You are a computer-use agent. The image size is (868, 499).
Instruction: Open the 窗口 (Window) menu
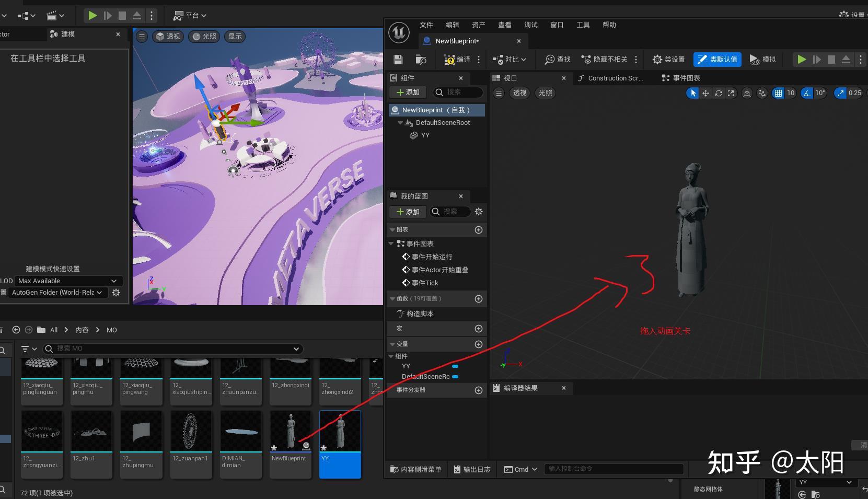pyautogui.click(x=556, y=25)
